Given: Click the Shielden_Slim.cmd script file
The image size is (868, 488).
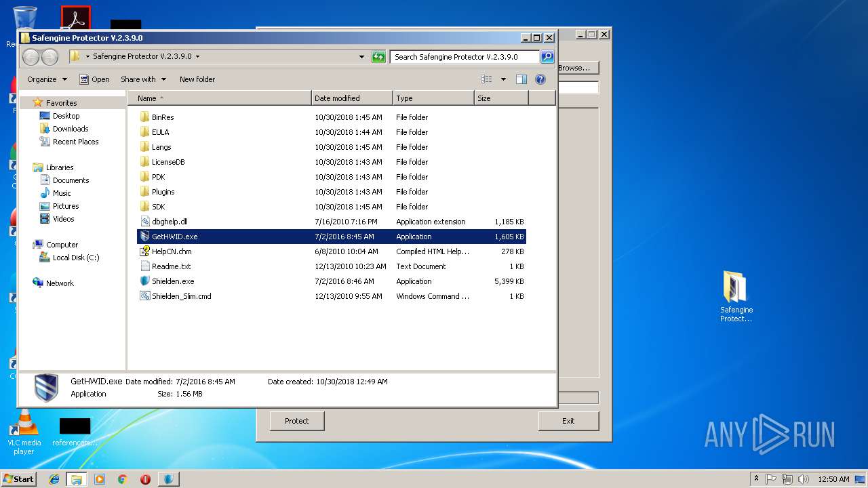Looking at the screenshot, I should pos(181,296).
